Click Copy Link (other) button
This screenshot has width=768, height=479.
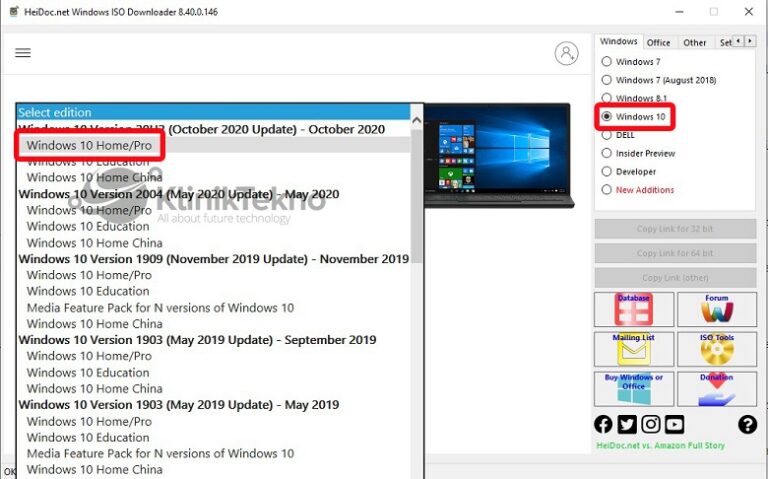coord(675,278)
